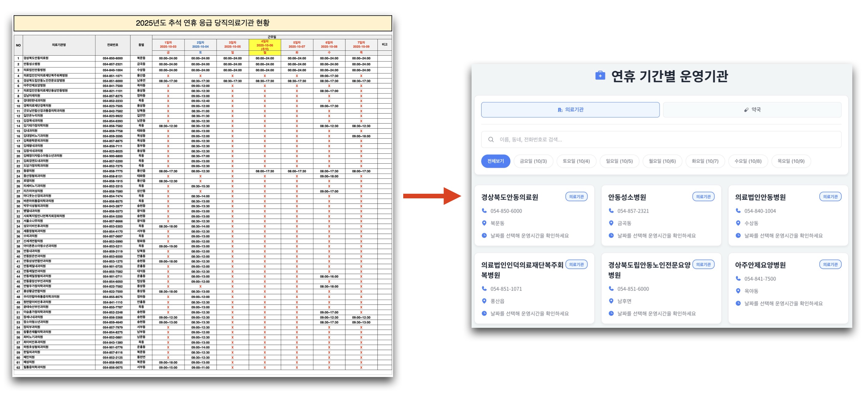Click the clock icon in 의료법인안동병원 card
This screenshot has width=868, height=393.
pos(738,235)
